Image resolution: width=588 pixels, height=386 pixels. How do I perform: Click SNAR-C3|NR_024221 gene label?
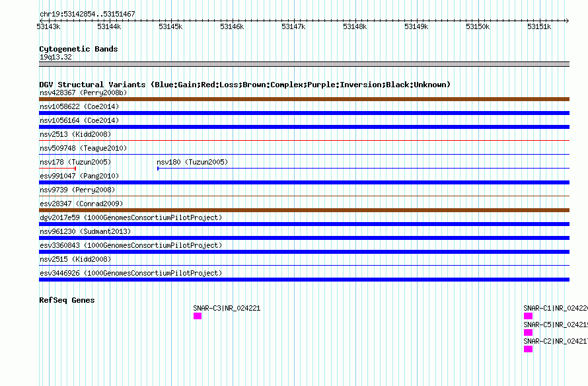(x=227, y=308)
